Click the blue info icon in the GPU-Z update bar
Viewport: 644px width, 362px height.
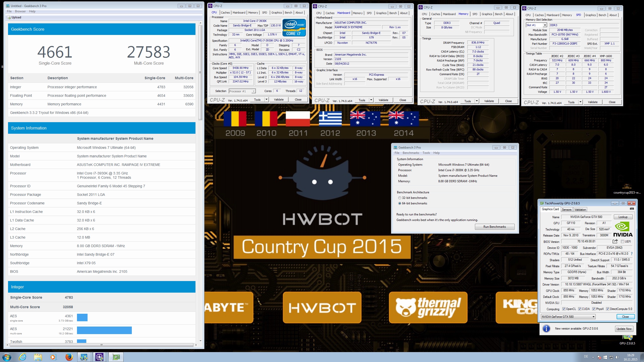click(546, 329)
